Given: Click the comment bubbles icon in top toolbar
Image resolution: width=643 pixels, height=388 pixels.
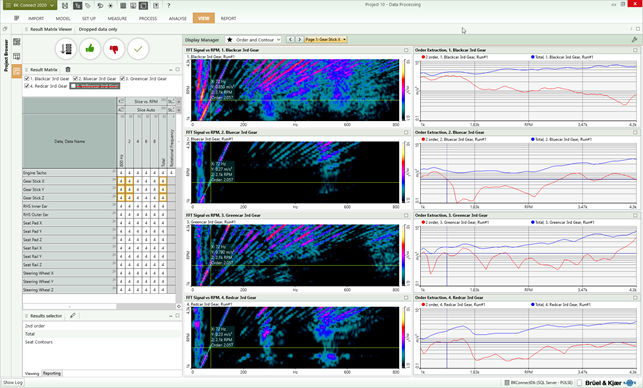Looking at the screenshot, I should pos(100,5).
